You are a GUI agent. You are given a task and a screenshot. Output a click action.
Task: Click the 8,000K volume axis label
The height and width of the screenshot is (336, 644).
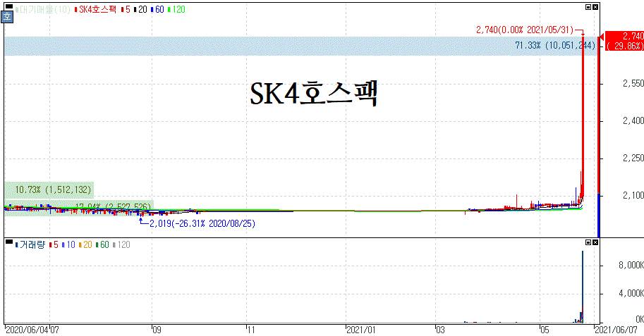coord(631,266)
